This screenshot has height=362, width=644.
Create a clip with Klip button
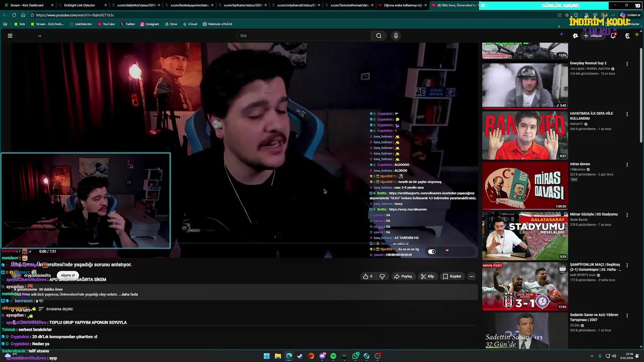point(427,276)
